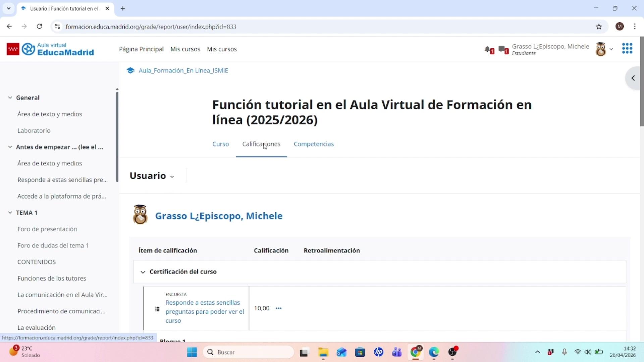
Task: Open the notifications bell icon
Action: click(488, 49)
